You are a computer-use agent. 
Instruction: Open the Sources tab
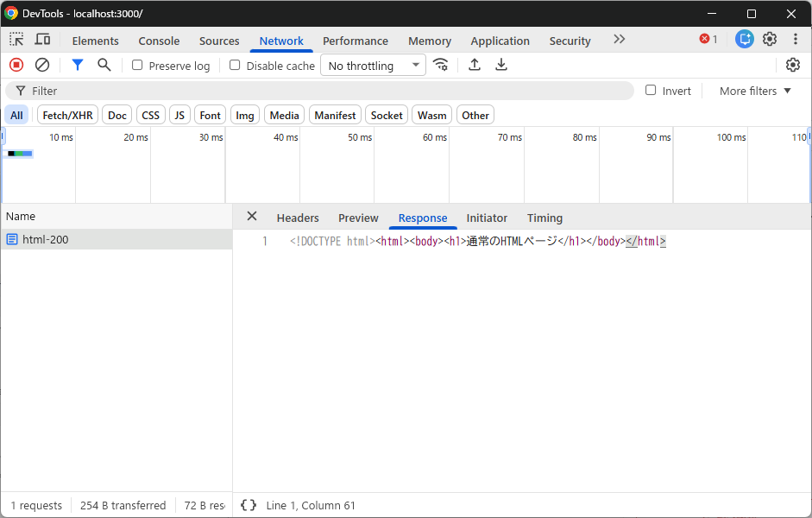219,41
